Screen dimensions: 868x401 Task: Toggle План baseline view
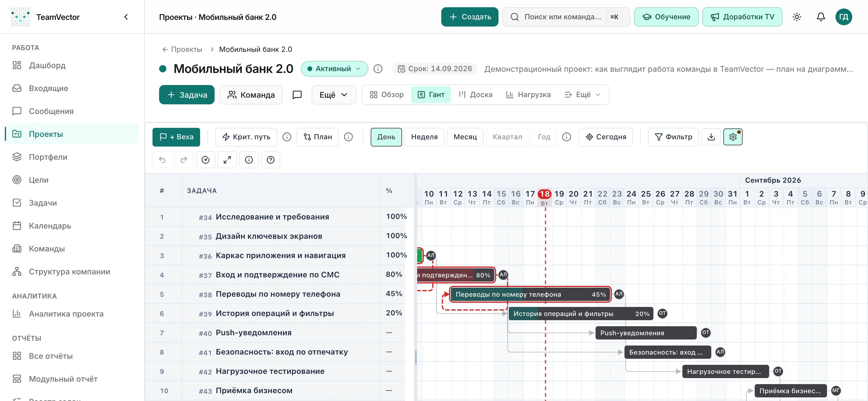(x=317, y=137)
